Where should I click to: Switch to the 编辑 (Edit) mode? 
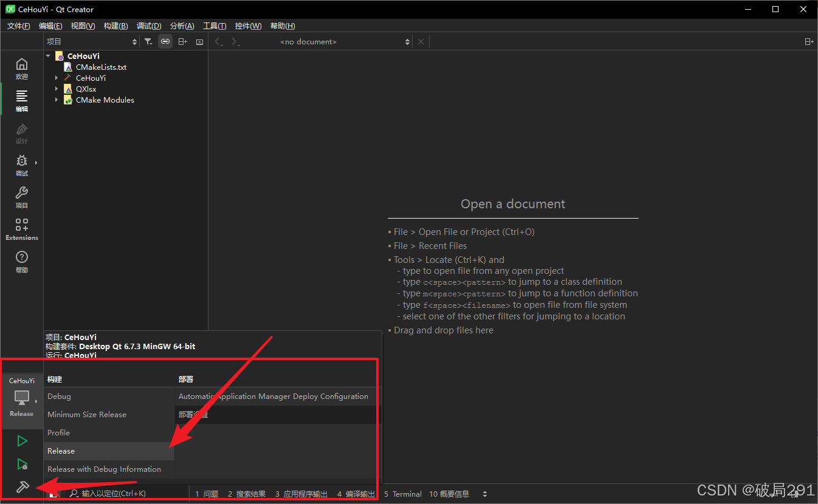point(22,100)
